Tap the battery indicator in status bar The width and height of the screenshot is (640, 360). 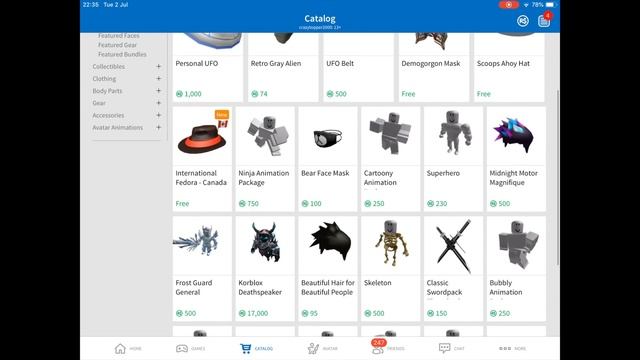551,5
